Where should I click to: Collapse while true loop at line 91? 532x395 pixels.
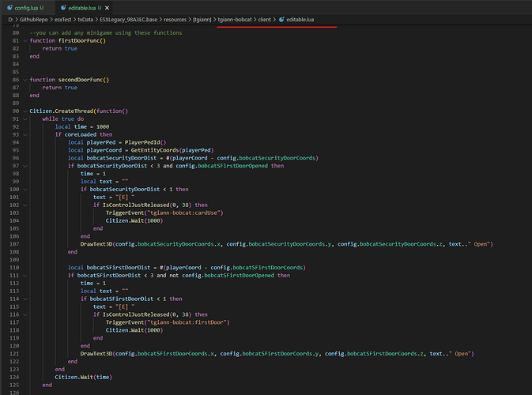[25, 118]
